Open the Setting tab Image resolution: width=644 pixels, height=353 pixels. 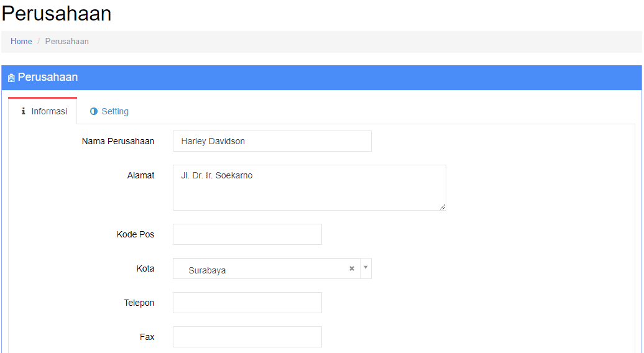click(x=109, y=111)
